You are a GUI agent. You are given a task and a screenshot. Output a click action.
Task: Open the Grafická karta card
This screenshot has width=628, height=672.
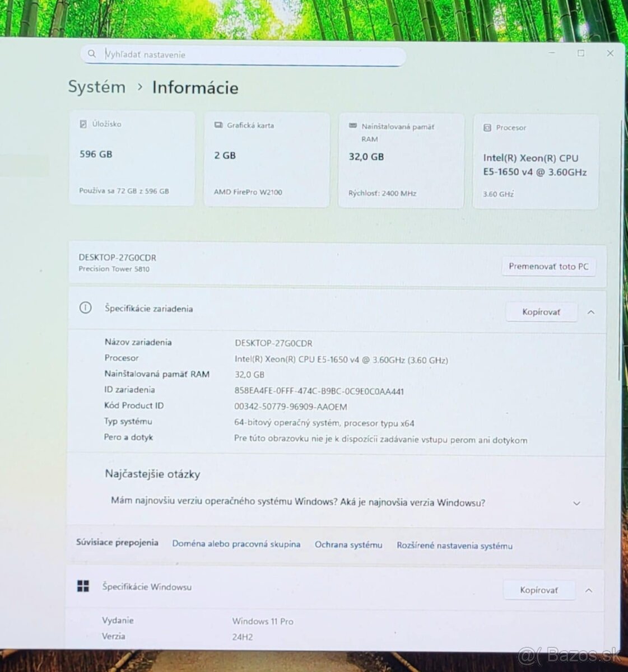[x=267, y=160]
